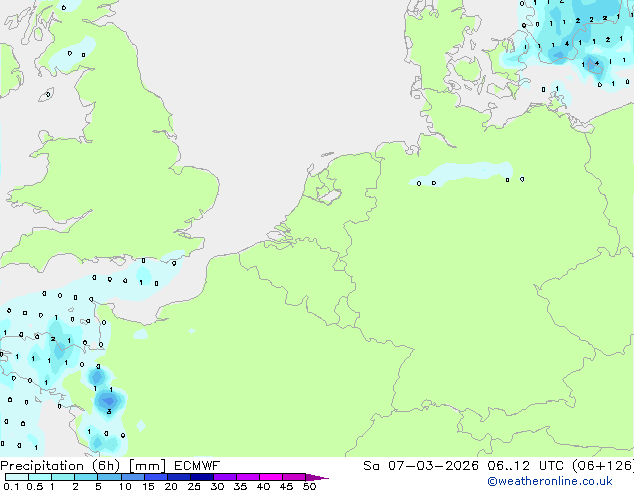This screenshot has height=490, width=634.
Task: Click the 0.5–1 mm legend color swatch
Action: click(x=40, y=477)
